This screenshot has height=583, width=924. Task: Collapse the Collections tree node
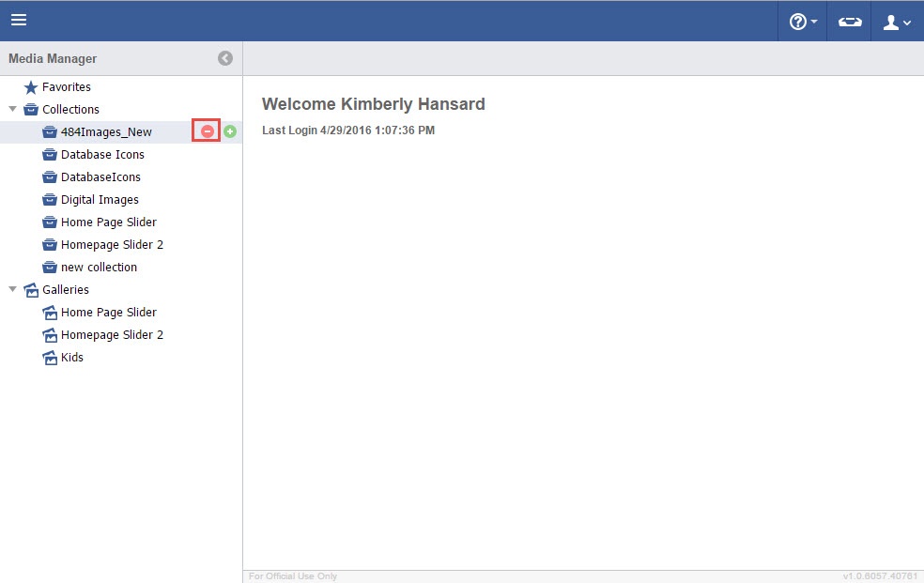(x=12, y=109)
